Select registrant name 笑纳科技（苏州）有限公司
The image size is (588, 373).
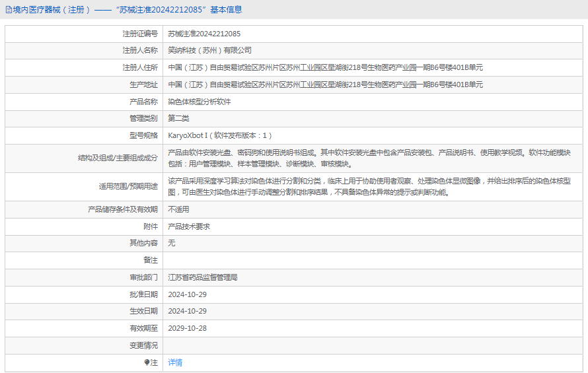tap(209, 50)
